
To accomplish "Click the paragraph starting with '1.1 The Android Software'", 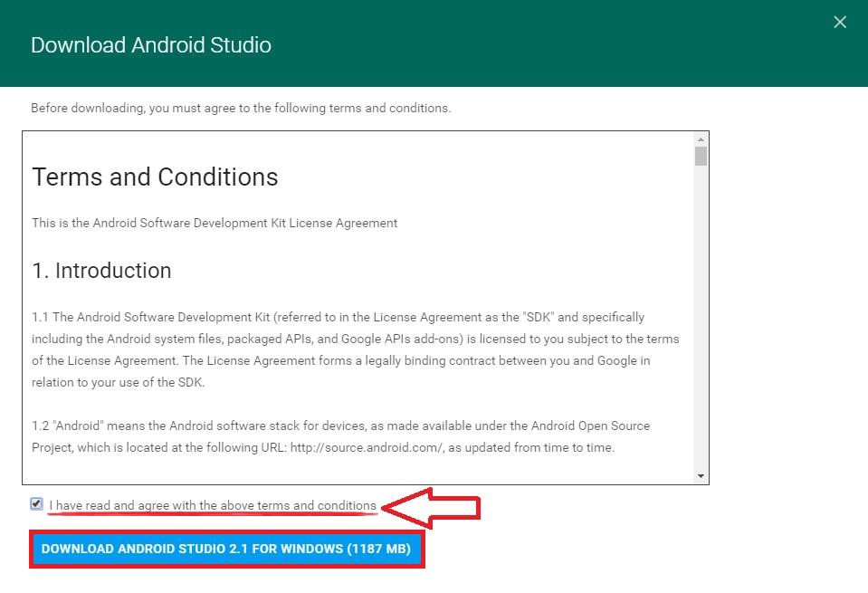I will (356, 349).
